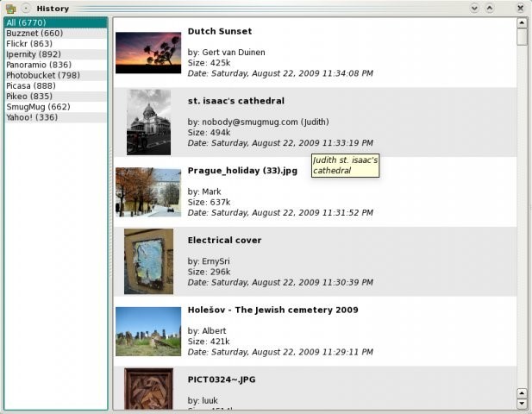The image size is (532, 414).
Task: Open the st. isaac's cathedral thumbnail
Action: (x=148, y=122)
